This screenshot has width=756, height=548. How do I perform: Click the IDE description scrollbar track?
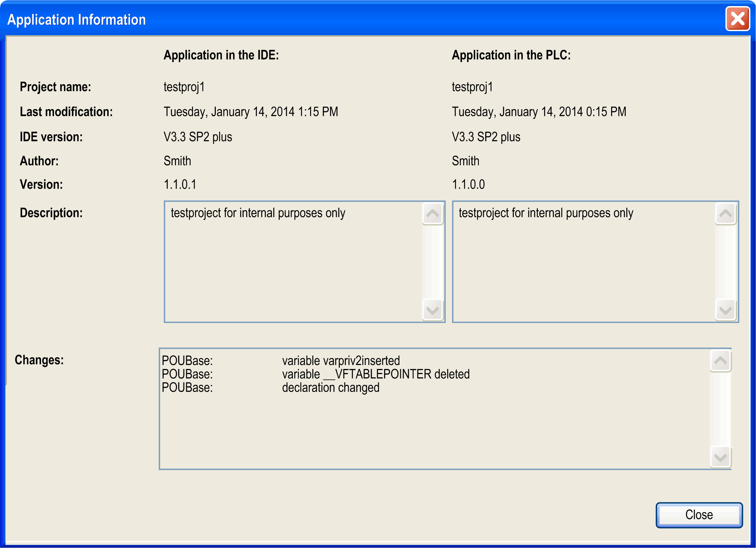[432, 262]
